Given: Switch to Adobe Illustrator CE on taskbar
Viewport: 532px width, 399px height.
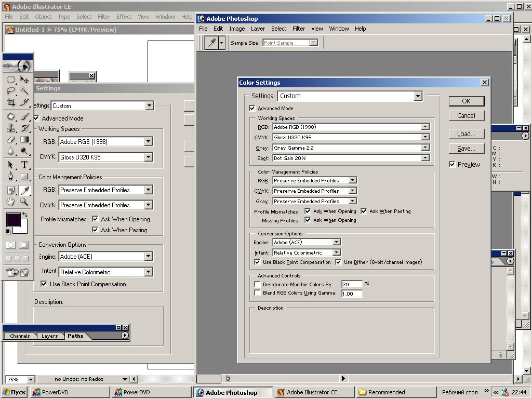Looking at the screenshot, I should tap(314, 392).
